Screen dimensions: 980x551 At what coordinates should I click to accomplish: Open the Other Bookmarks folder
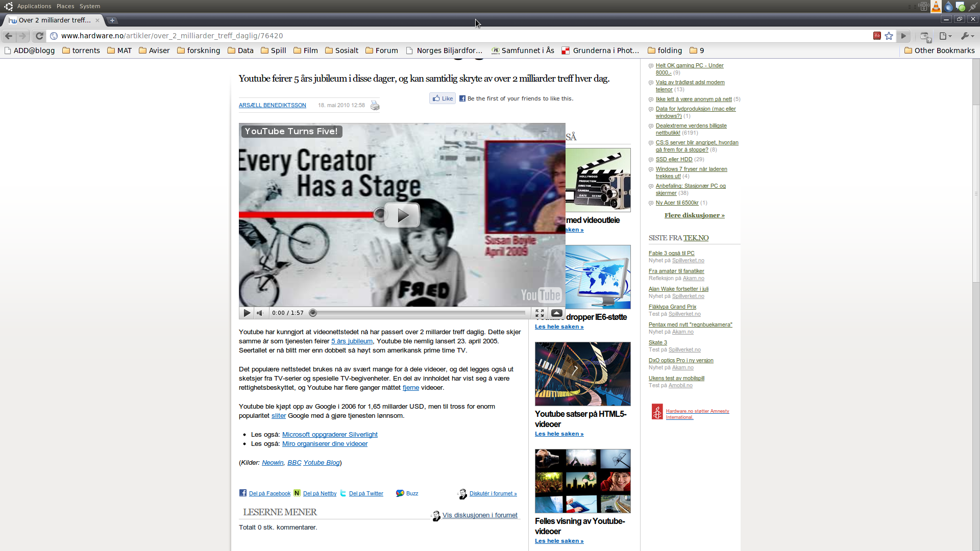click(939, 51)
